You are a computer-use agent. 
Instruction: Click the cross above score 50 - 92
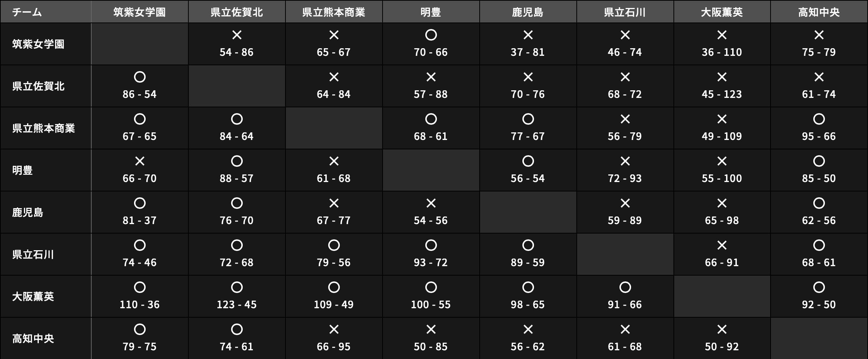click(722, 329)
